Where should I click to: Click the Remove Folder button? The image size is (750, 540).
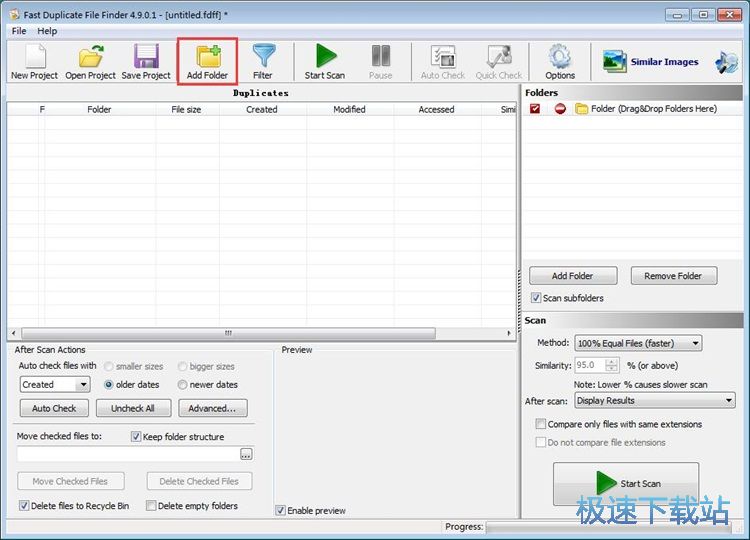click(672, 276)
